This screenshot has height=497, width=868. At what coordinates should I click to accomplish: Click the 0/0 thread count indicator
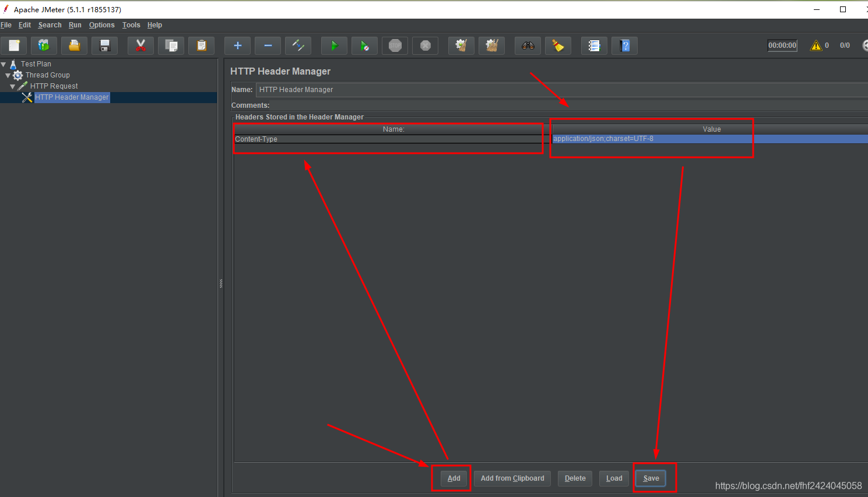point(845,45)
